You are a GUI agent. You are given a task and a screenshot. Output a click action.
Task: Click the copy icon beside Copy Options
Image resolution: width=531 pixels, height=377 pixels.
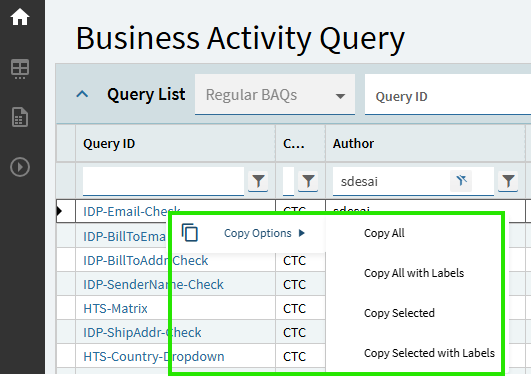[x=190, y=233]
